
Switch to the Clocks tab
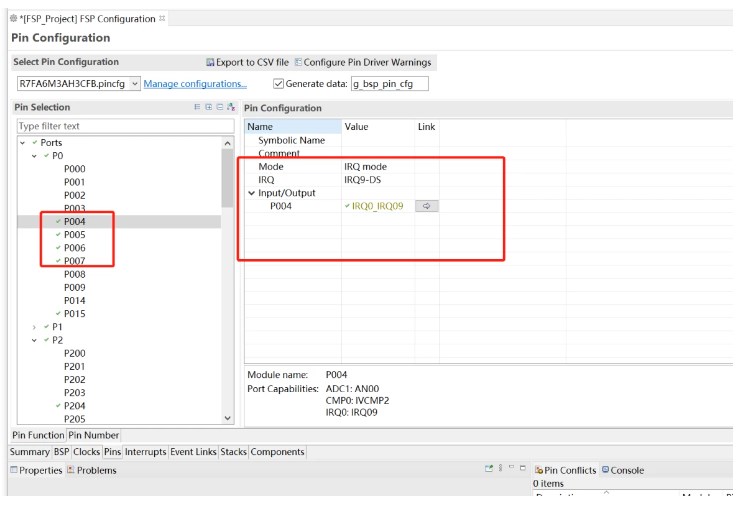click(87, 452)
